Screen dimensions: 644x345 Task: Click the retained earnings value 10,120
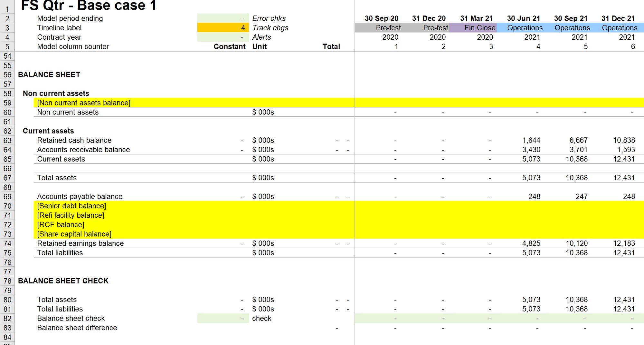(577, 243)
